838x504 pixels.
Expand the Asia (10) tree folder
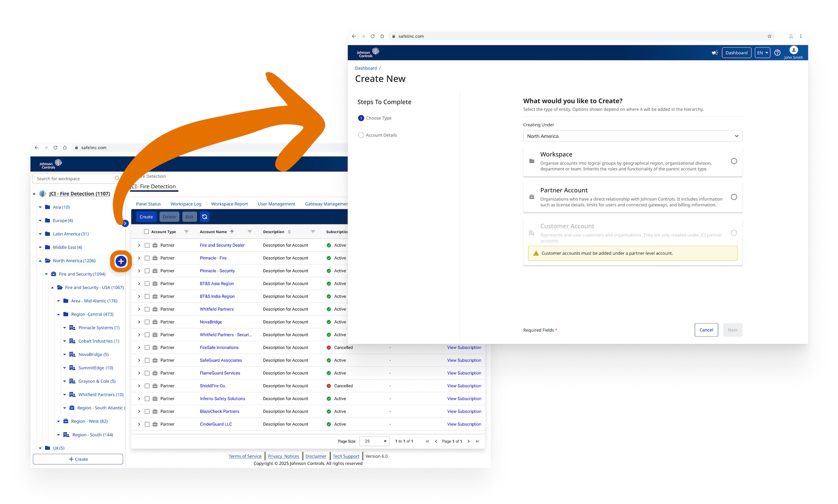tap(40, 207)
